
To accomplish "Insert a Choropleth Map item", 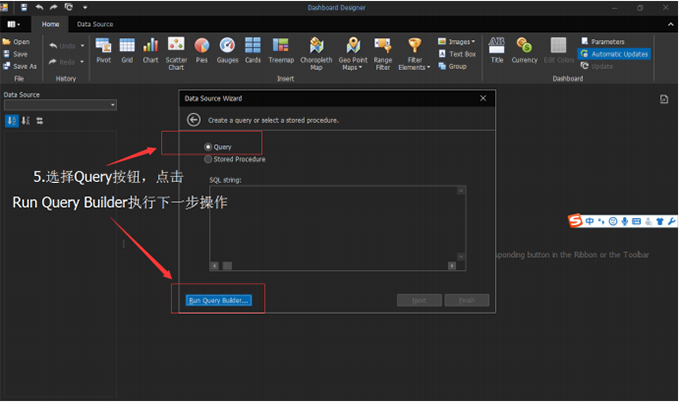I will coord(316,54).
